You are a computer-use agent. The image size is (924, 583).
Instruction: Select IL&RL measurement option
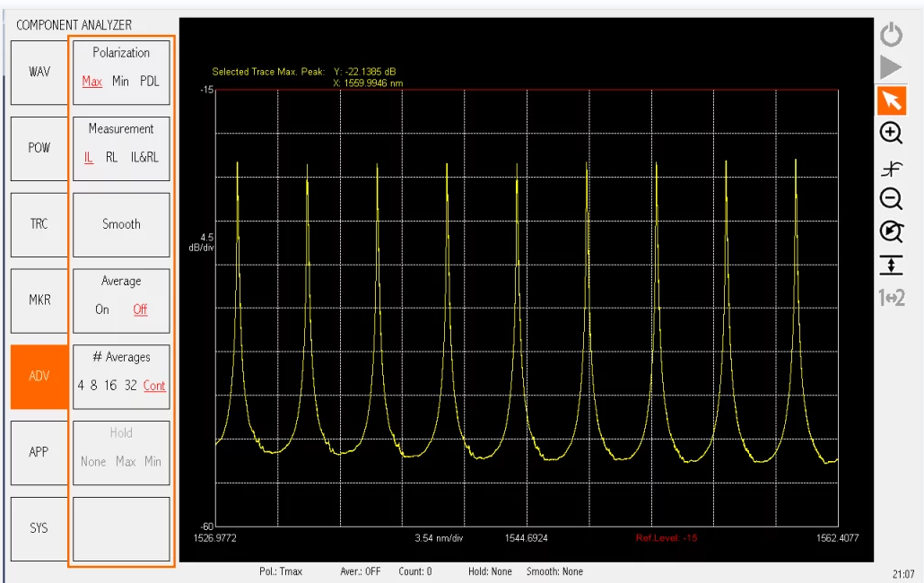(144, 157)
